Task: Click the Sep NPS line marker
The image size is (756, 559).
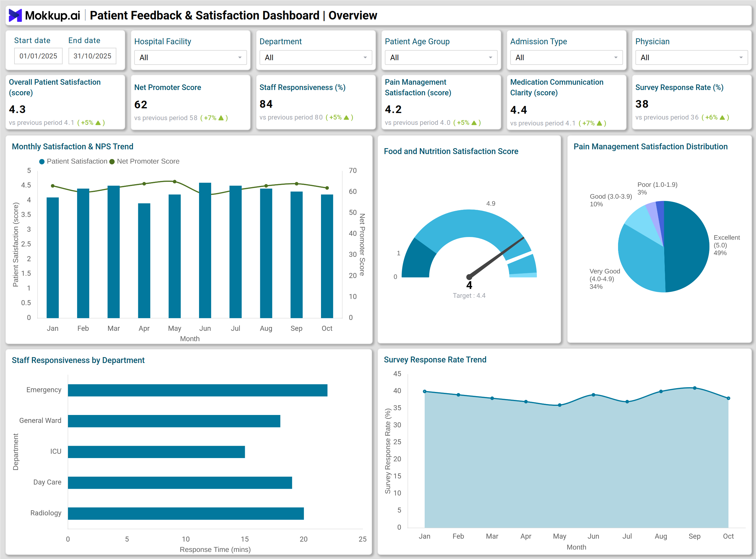Action: click(296, 184)
